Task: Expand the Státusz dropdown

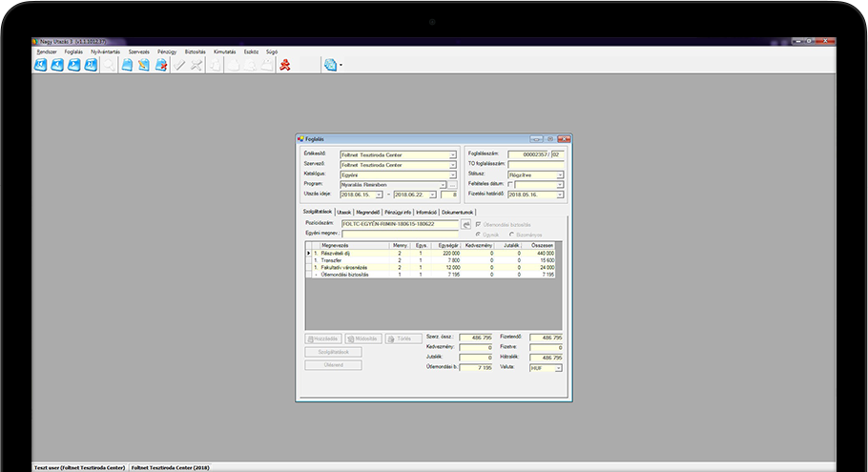Action: (x=560, y=174)
